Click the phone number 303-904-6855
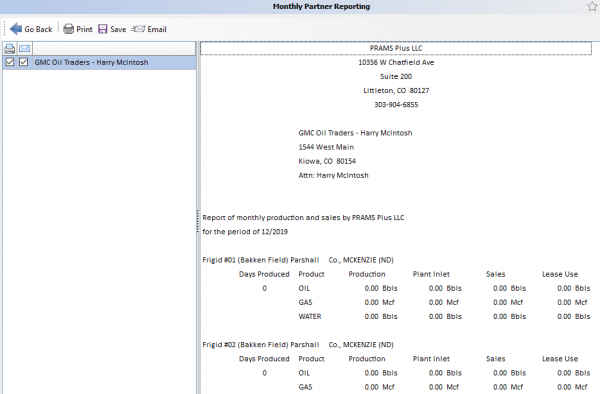This screenshot has width=600, height=394. 396,104
